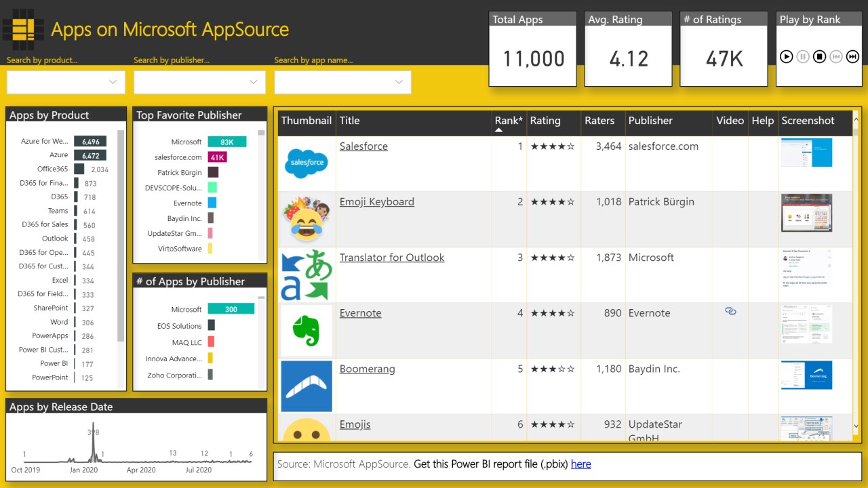The height and width of the screenshot is (488, 868).
Task: Click the Video column header
Action: pyautogui.click(x=730, y=121)
